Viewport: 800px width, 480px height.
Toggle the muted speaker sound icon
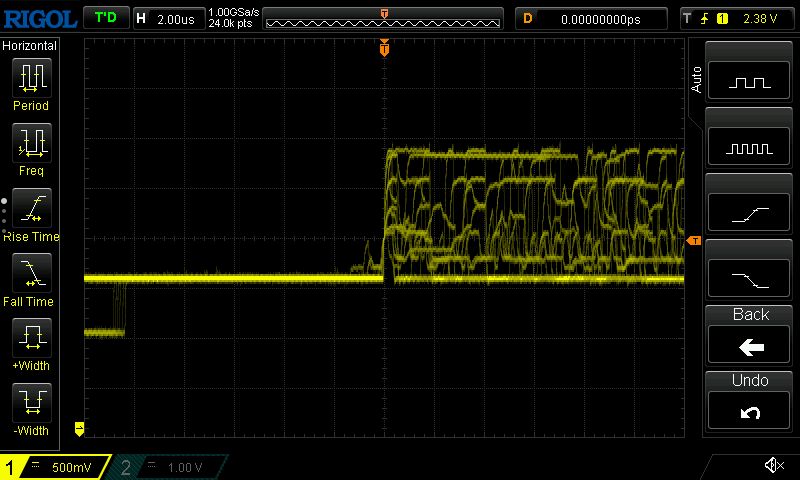tap(772, 466)
